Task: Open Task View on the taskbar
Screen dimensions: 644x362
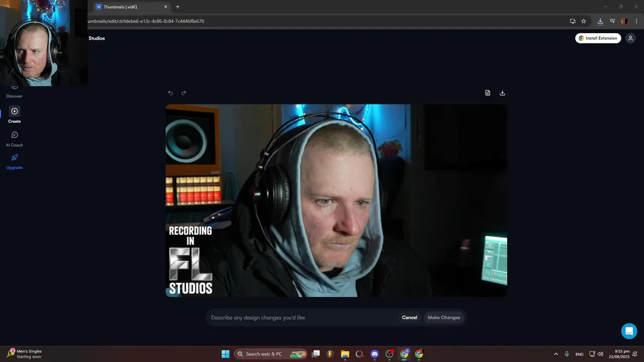Action: pyautogui.click(x=315, y=354)
